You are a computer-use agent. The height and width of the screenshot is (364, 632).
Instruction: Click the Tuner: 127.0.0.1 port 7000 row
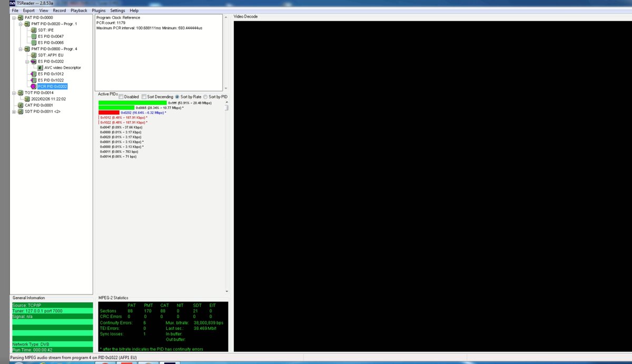(x=52, y=311)
